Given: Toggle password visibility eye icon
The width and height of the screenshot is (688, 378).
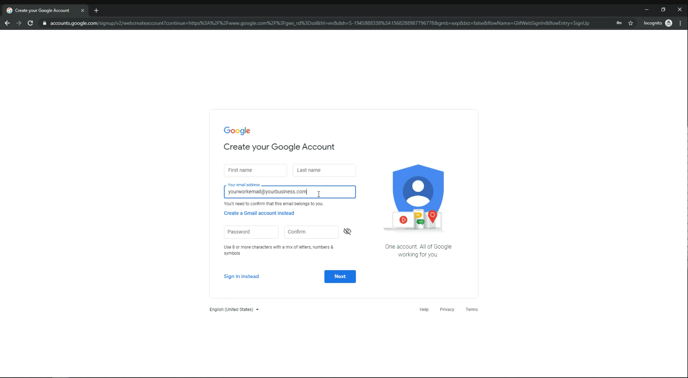Looking at the screenshot, I should [347, 231].
